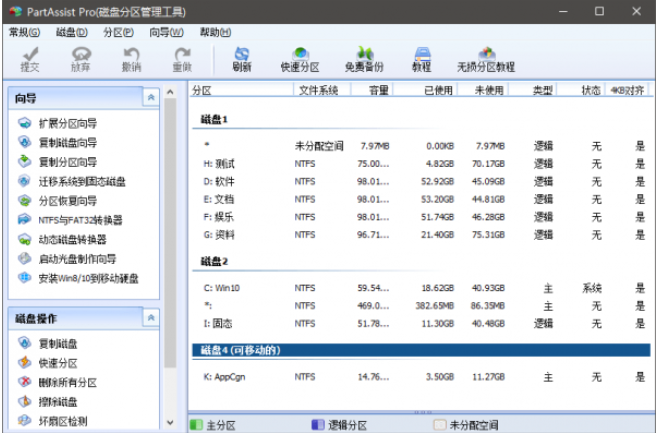Viewport: 656px width, 433px height.
Task: Click the left panel scrollbar up arrow
Action: click(170, 92)
